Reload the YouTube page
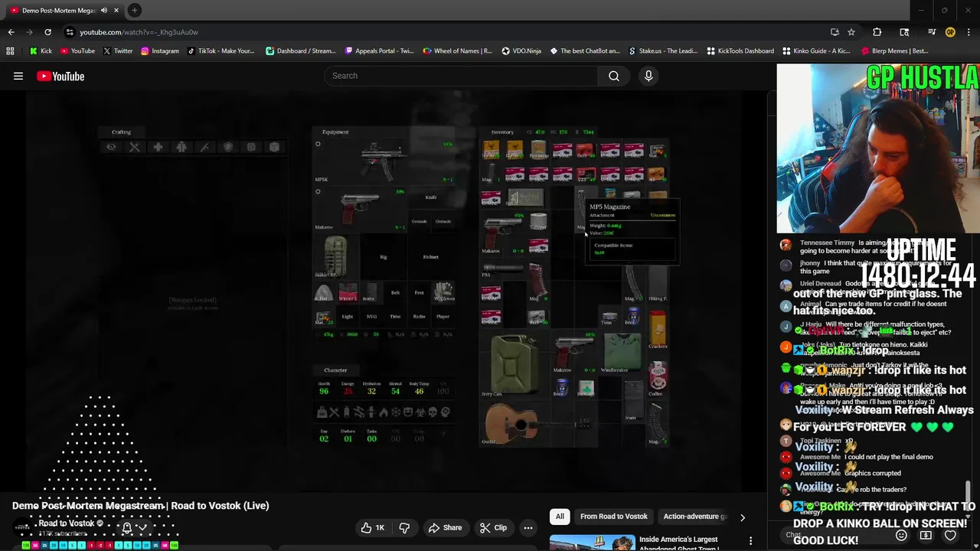Image resolution: width=980 pixels, height=551 pixels. click(x=47, y=32)
